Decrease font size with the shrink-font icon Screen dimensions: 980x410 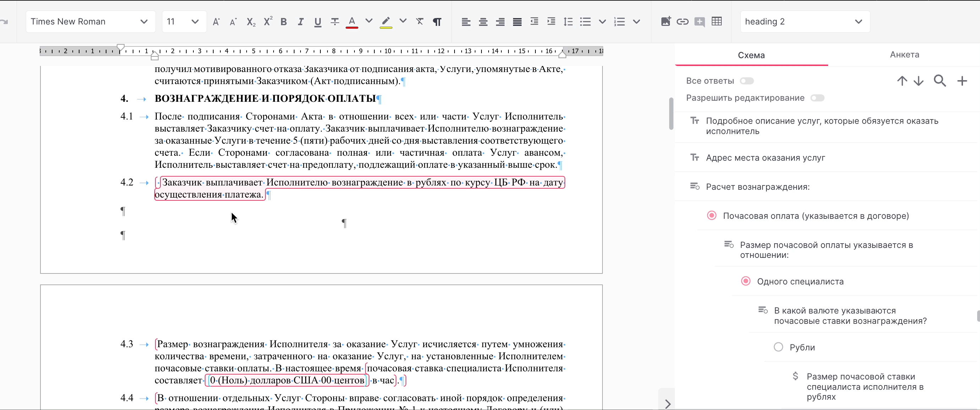point(233,22)
